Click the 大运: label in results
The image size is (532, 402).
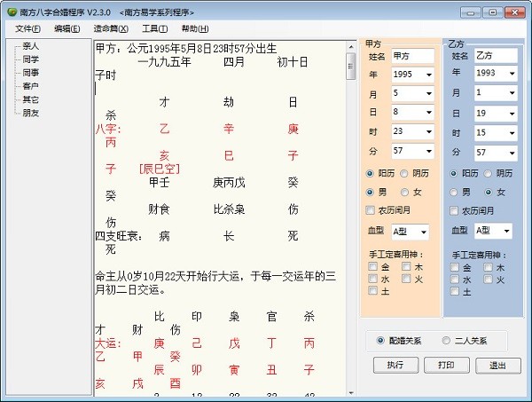108,343
